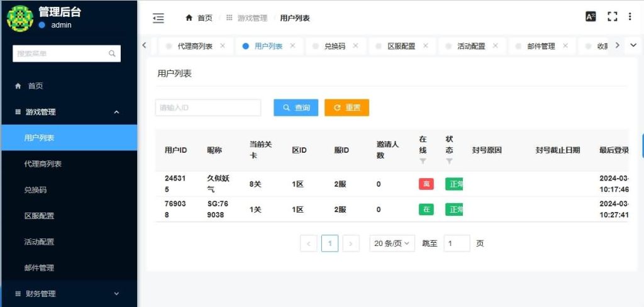
Task: Click the search magnifier in menu search
Action: pyautogui.click(x=112, y=53)
